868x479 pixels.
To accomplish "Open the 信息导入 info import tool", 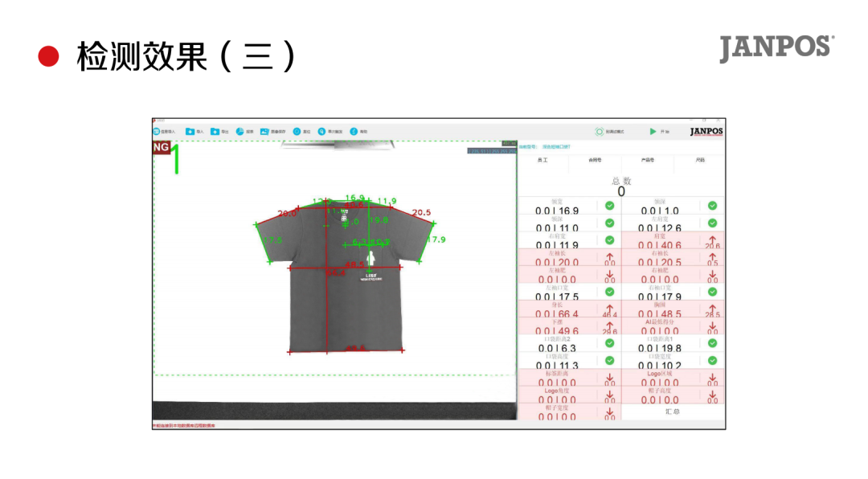I will coord(164,132).
